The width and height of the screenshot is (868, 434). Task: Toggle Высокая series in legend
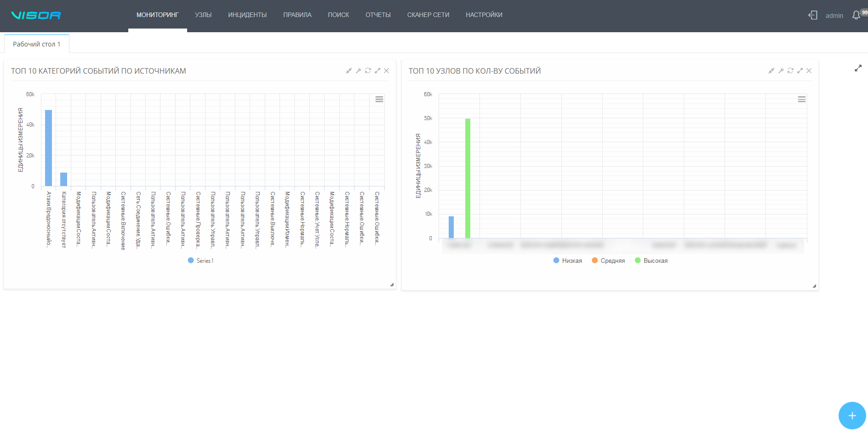pos(651,260)
